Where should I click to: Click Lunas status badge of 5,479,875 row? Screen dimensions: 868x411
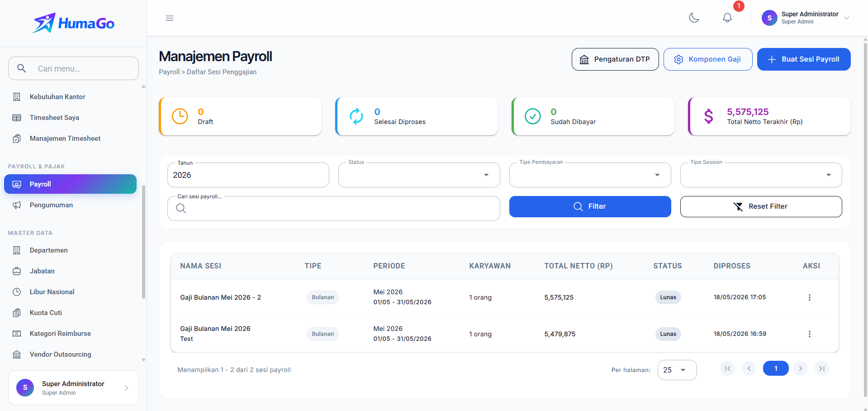point(668,334)
